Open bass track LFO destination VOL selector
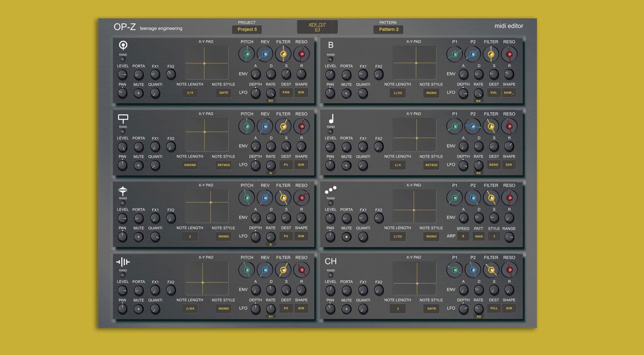The image size is (644, 355). coord(494,92)
